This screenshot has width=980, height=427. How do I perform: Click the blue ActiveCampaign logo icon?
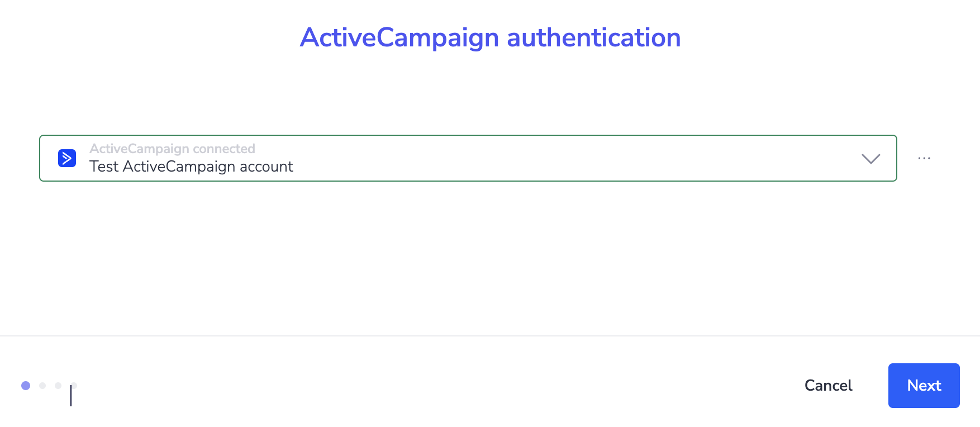tap(67, 158)
